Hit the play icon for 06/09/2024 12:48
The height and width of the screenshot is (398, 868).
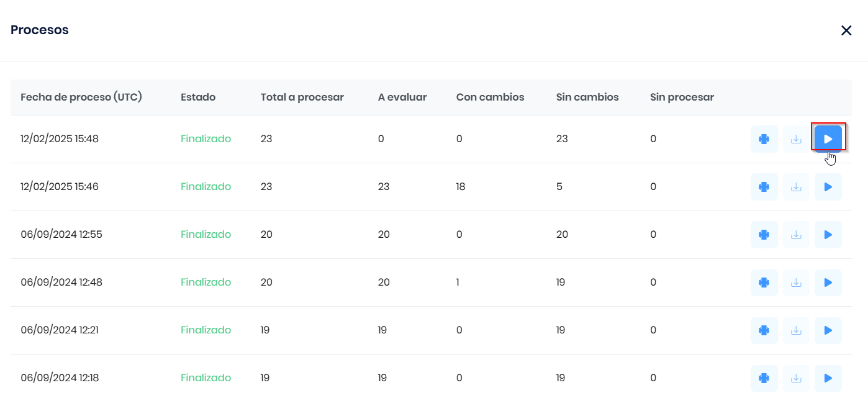pyautogui.click(x=828, y=283)
